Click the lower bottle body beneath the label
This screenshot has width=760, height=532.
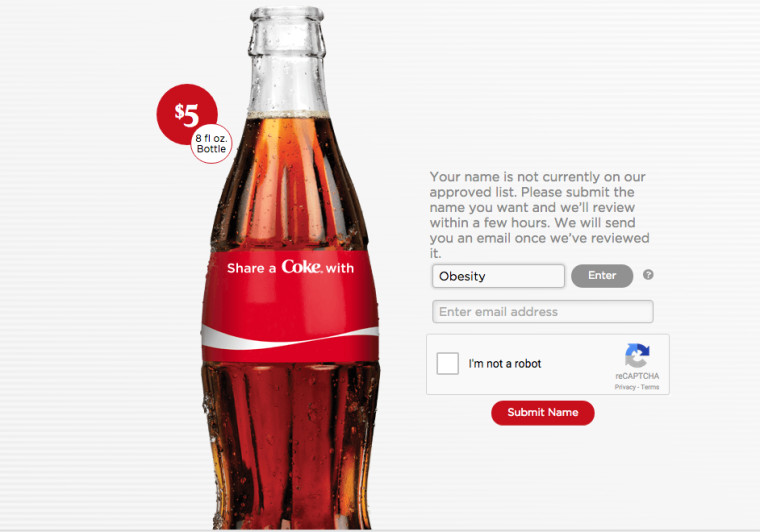click(x=291, y=446)
